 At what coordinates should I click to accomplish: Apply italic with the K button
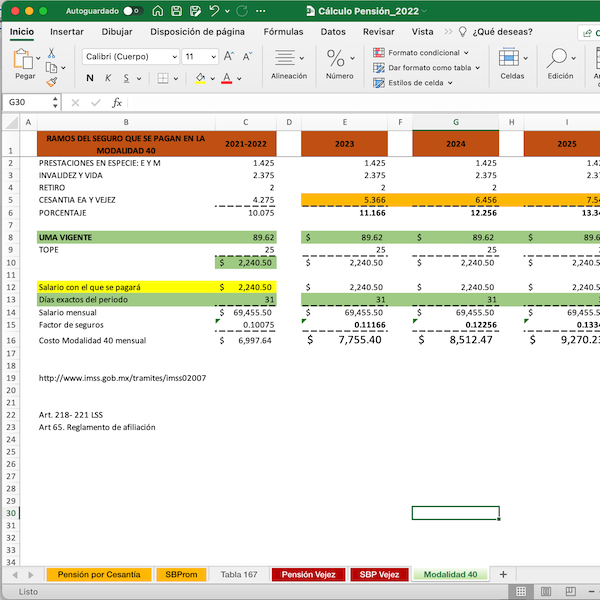108,78
